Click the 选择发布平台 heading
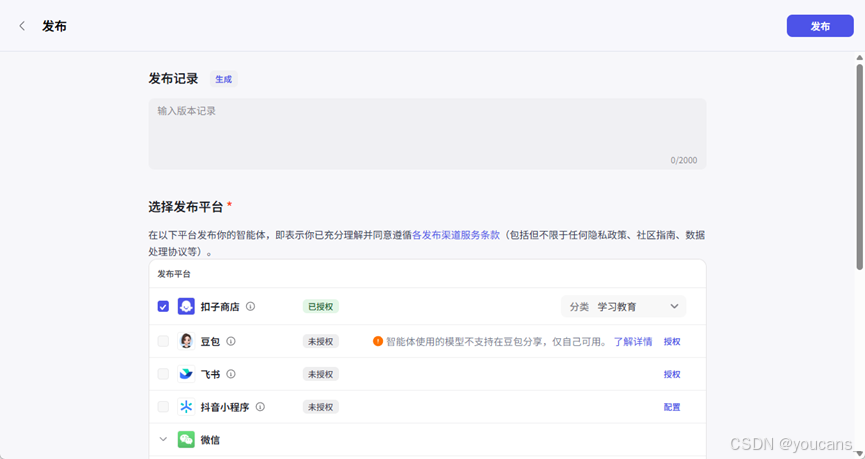 [x=186, y=207]
